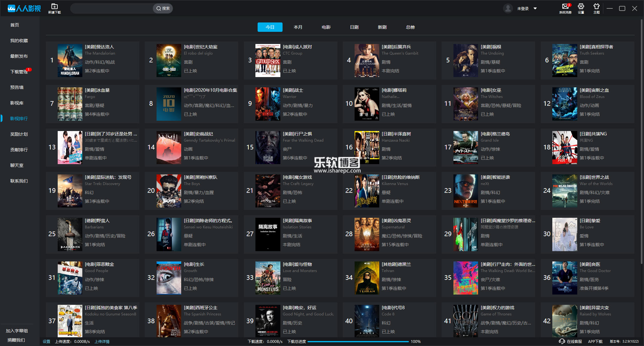Click title [电影]成人派对
Screen dimensions: 644x346
(x=297, y=47)
